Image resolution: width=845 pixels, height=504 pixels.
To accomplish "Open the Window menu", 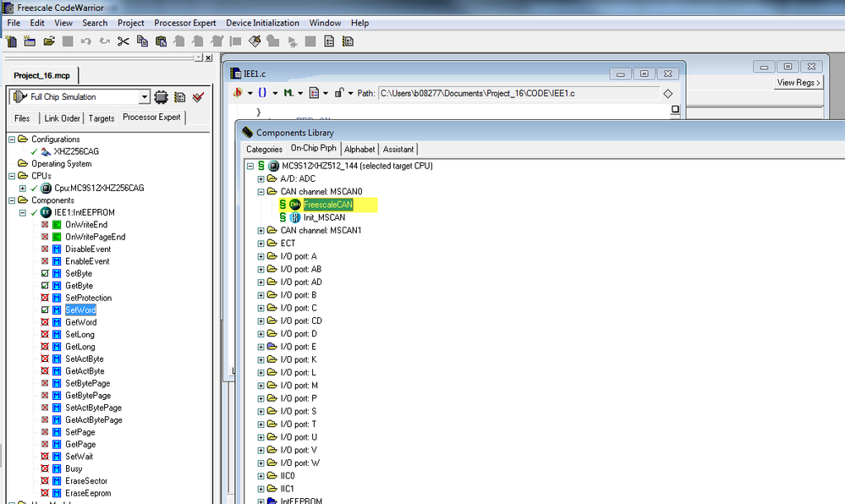I will coord(325,23).
